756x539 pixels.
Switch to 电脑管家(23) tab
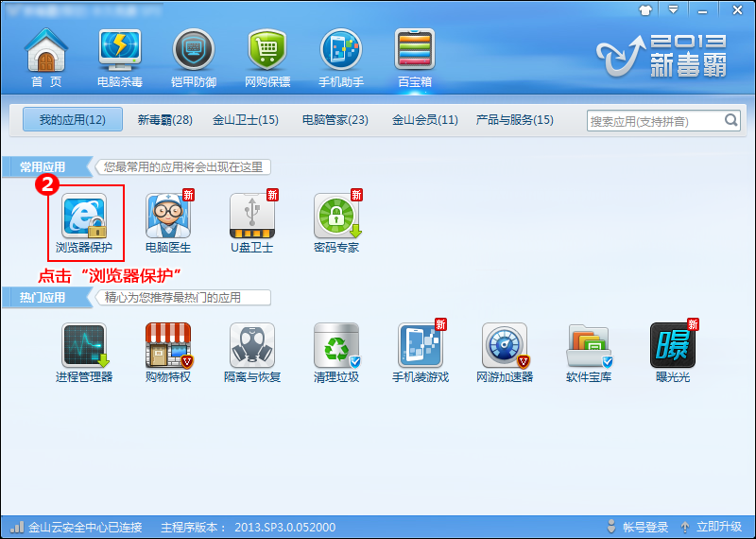tap(335, 120)
